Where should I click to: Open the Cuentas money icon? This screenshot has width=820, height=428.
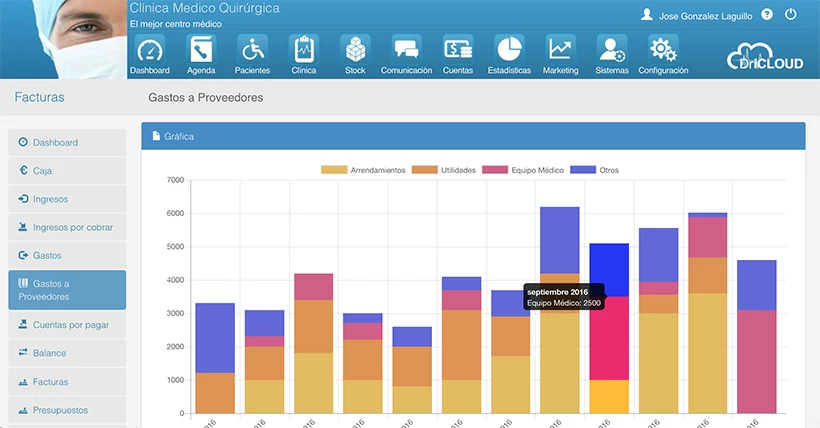(458, 50)
